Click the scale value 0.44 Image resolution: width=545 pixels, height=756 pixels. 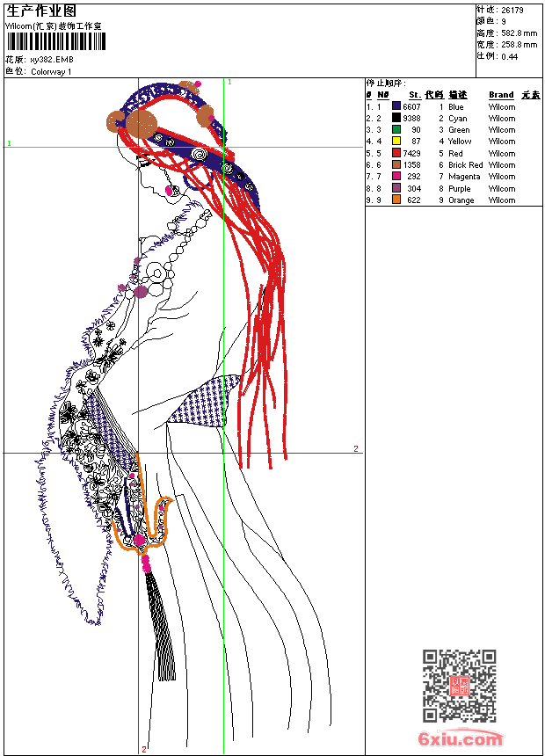pos(509,56)
